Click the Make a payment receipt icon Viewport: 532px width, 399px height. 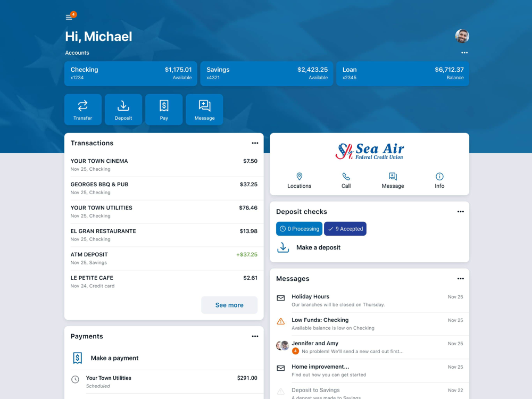(x=77, y=358)
